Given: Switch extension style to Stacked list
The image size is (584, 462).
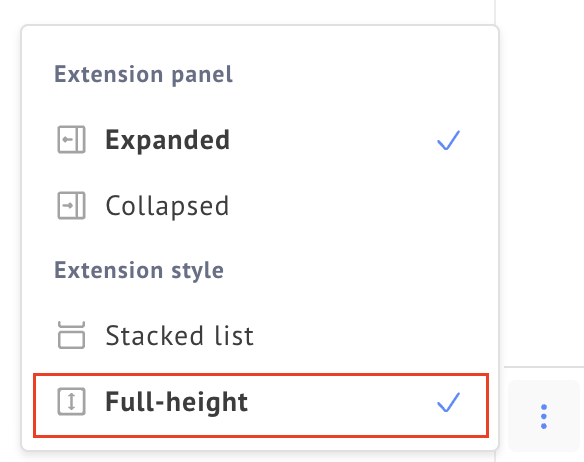Looking at the screenshot, I should [261, 335].
